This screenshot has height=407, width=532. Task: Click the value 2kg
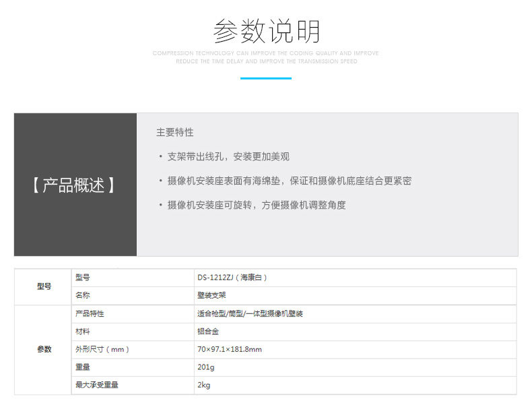point(204,385)
